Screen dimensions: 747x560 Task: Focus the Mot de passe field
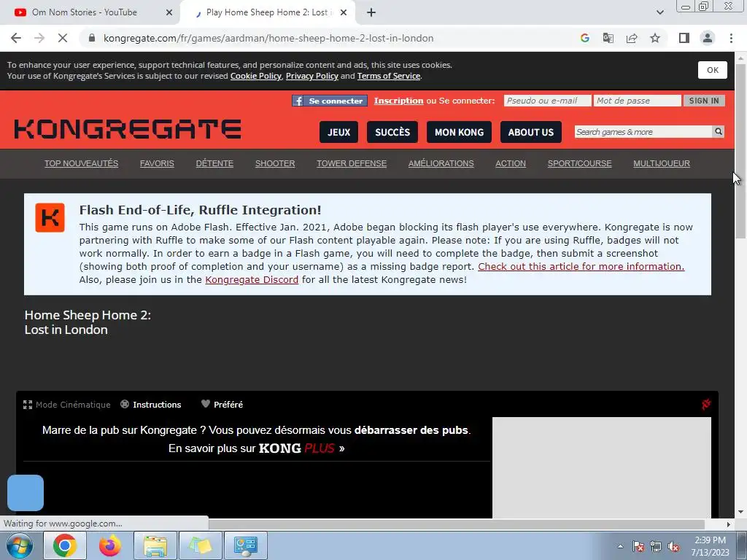click(x=637, y=101)
